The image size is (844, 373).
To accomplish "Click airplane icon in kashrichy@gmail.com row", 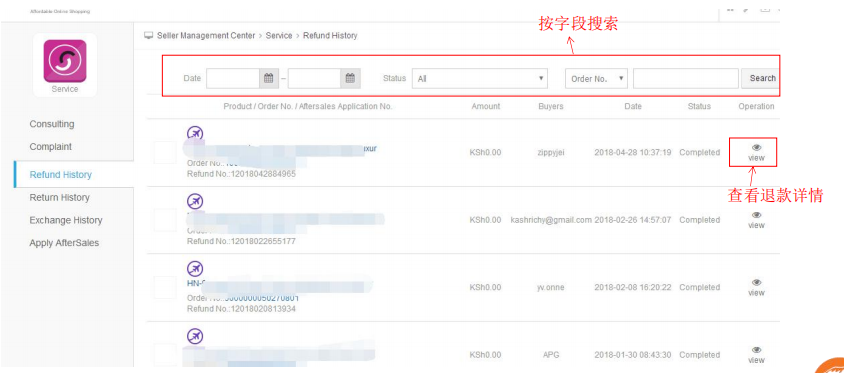I will 195,201.
